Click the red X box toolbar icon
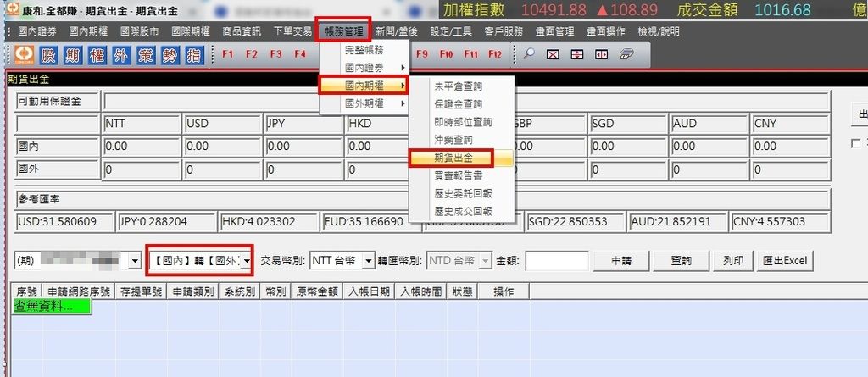This screenshot has width=868, height=377. tap(553, 55)
